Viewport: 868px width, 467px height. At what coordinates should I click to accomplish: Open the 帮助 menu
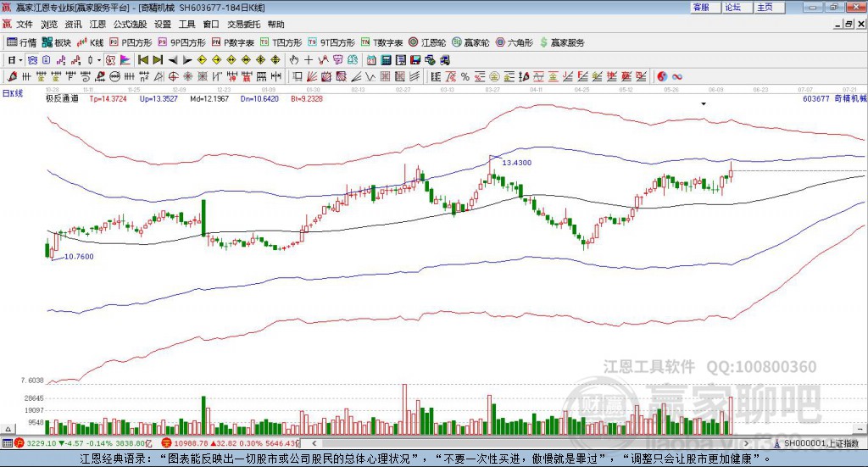tap(275, 25)
